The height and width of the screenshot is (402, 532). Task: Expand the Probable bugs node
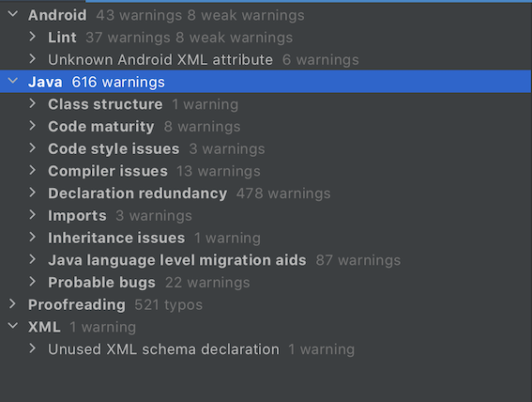pyautogui.click(x=33, y=282)
